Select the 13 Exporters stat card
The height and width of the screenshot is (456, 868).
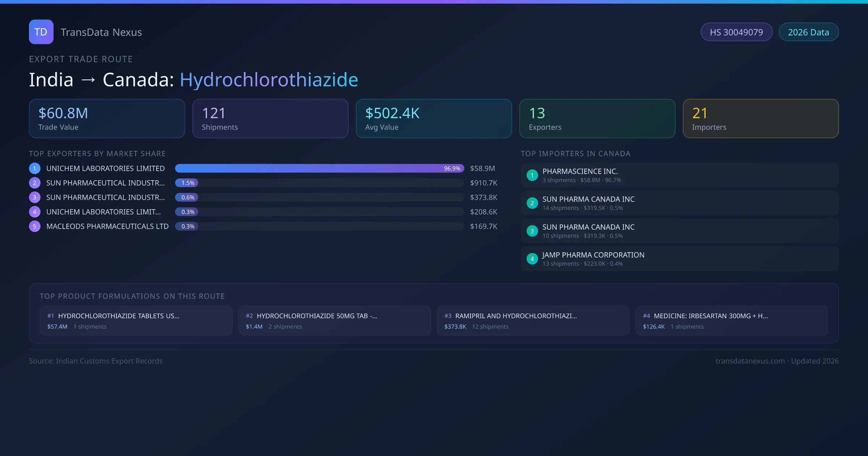(x=597, y=119)
